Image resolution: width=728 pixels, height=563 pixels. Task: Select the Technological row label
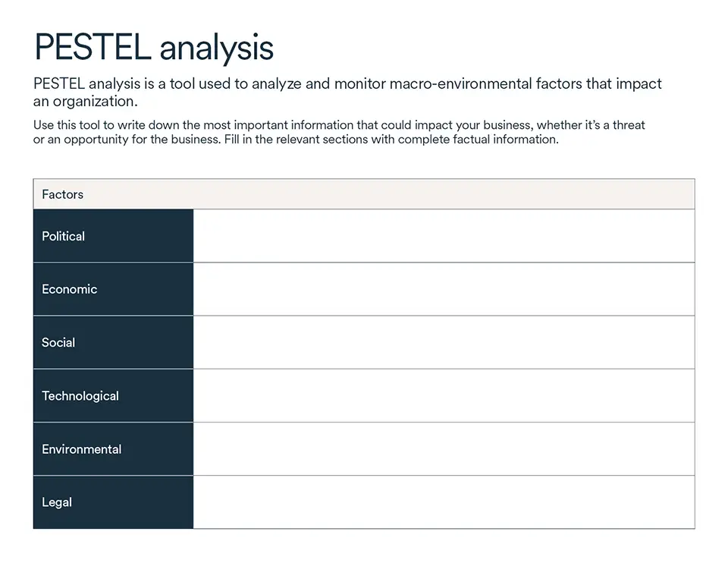pyautogui.click(x=80, y=396)
